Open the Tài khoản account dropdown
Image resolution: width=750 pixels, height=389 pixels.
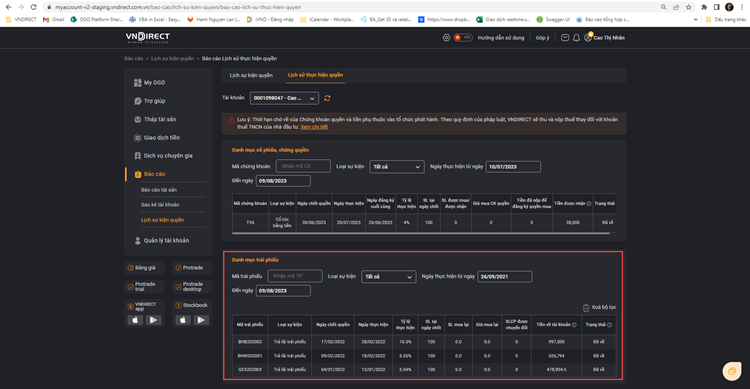tap(284, 98)
